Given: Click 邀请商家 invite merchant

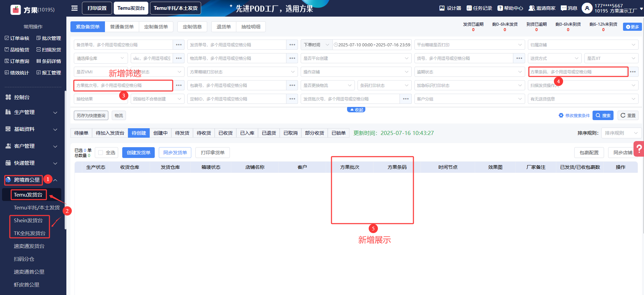Looking at the screenshot, I should click(542, 8).
